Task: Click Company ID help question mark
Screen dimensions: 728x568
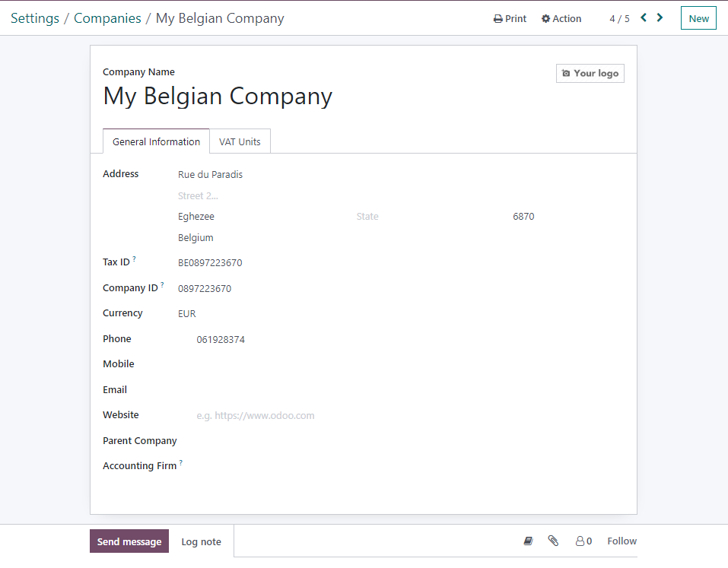Action: coord(162,285)
